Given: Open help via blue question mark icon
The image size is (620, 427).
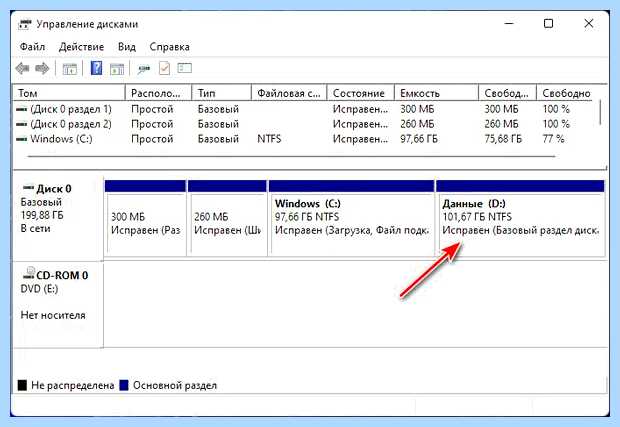Looking at the screenshot, I should tap(96, 68).
